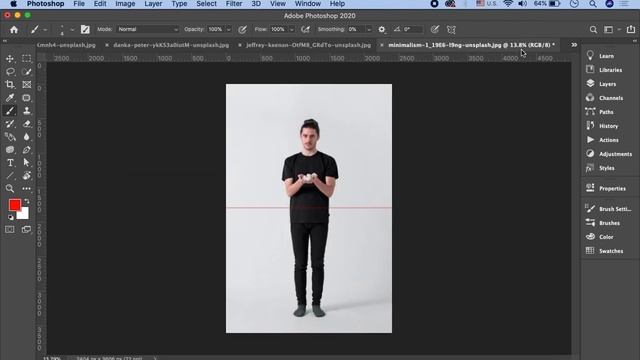
Task: Switch to jeffrey-keenan unsplash document tab
Action: coord(308,45)
